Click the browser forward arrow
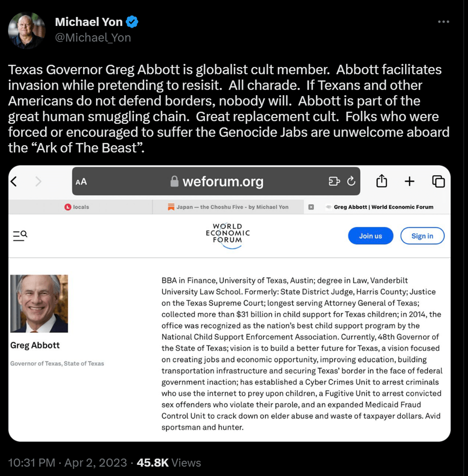Viewport: 468px width, 476px height. coord(38,181)
